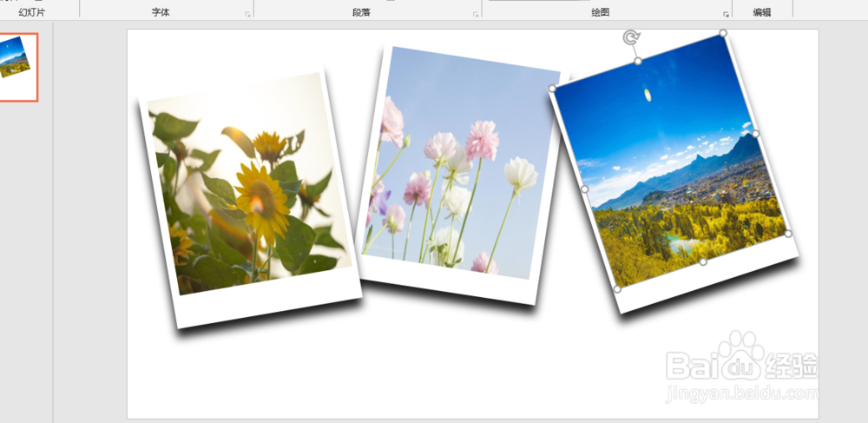
Task: Open the 字体 group dialog launcher
Action: [x=247, y=15]
